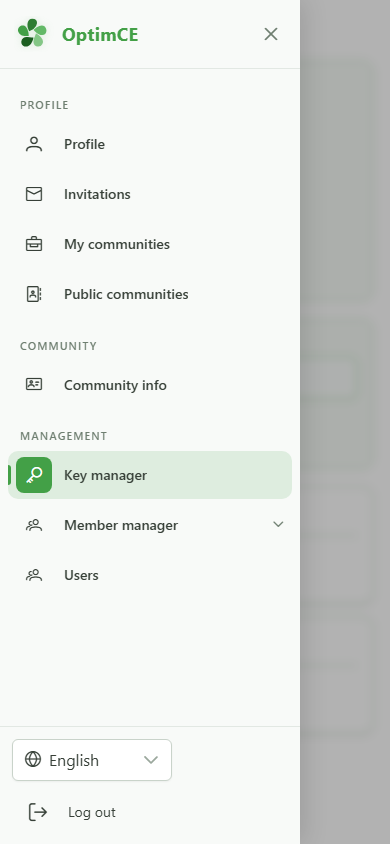Screen dimensions: 390x844
Task: Click the OptimCE brand name
Action: [100, 34]
